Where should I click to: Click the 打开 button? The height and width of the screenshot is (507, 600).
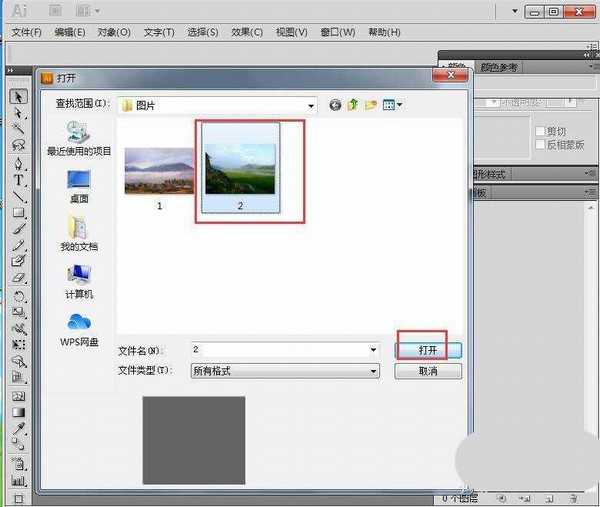(x=428, y=350)
